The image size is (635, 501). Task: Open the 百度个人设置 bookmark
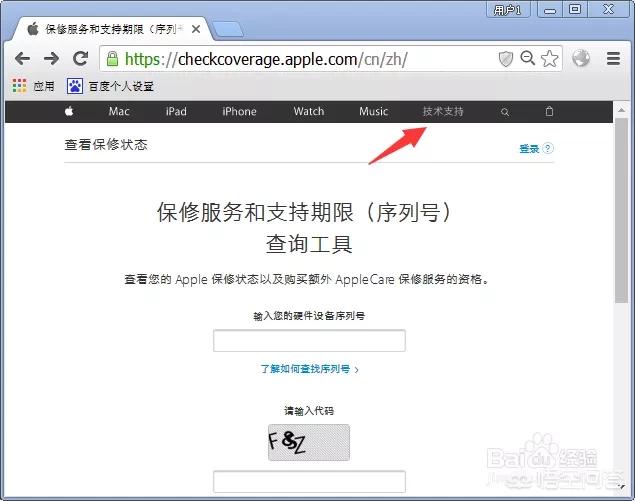[x=110, y=86]
